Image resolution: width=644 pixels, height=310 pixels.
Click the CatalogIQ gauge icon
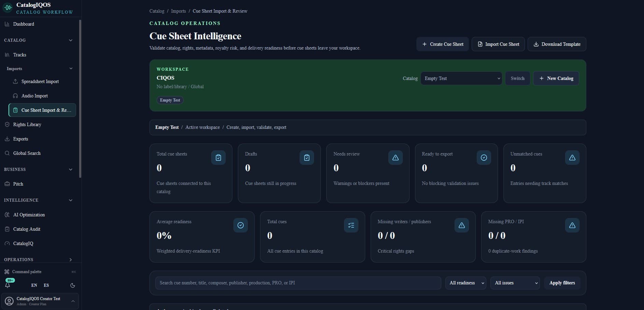pos(7,243)
